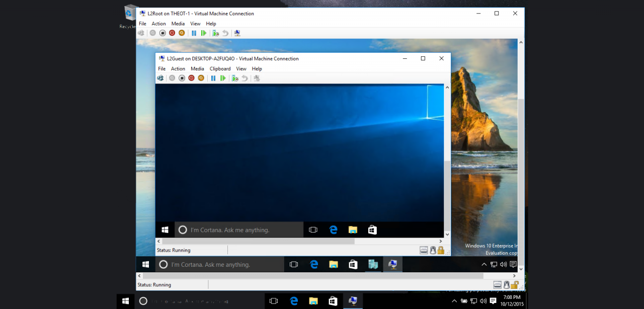
Task: Launch Edge from the L2Guest desktop taskbar
Action: [333, 230]
